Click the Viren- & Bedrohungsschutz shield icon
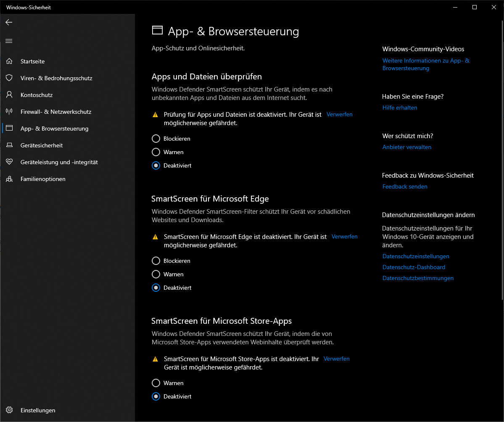The height and width of the screenshot is (422, 504). 9,78
